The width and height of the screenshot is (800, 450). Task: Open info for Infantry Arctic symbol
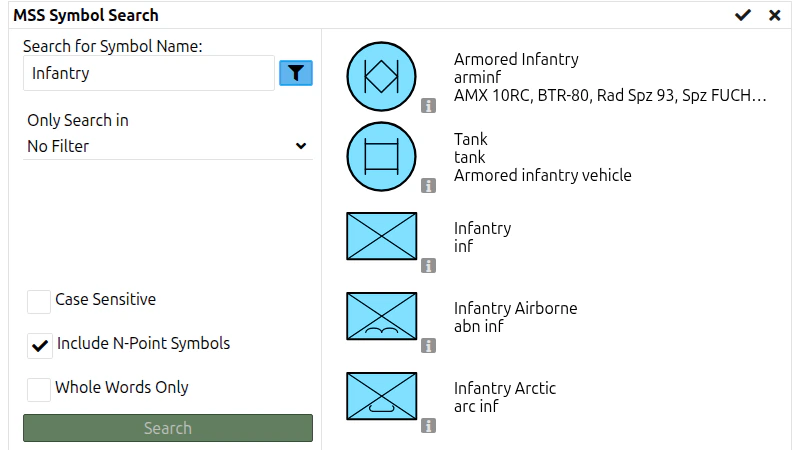429,426
